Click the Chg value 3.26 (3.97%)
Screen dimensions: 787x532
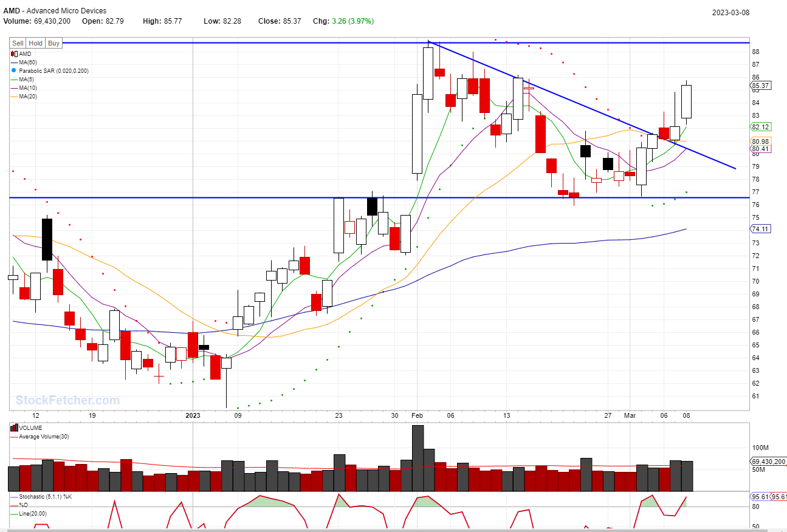[x=352, y=21]
